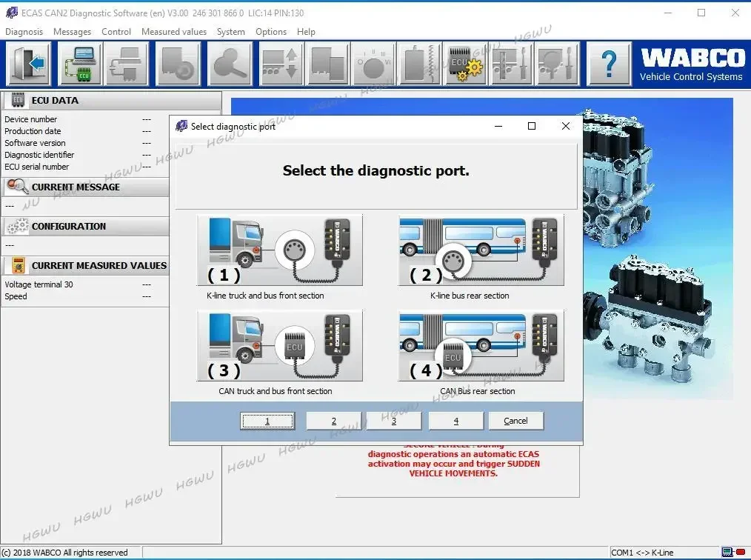Open ECU parameter settings gear icon
The image size is (751, 560).
466,64
